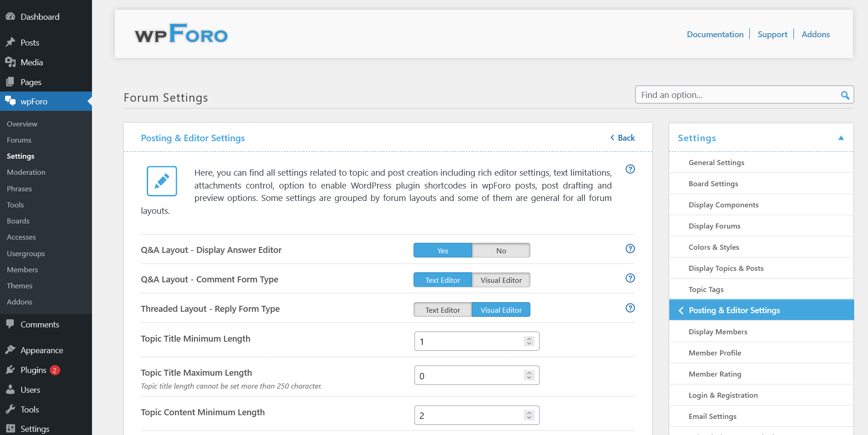Open General Settings from the Settings list

716,162
